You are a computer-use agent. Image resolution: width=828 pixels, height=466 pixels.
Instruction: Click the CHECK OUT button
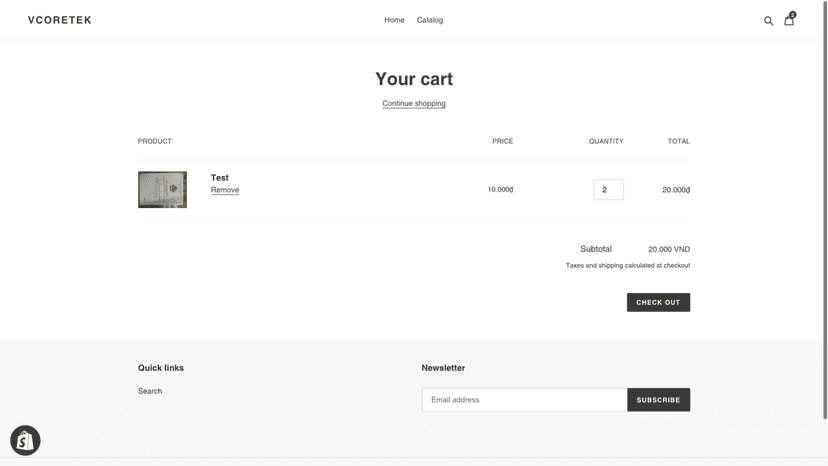[x=658, y=302]
